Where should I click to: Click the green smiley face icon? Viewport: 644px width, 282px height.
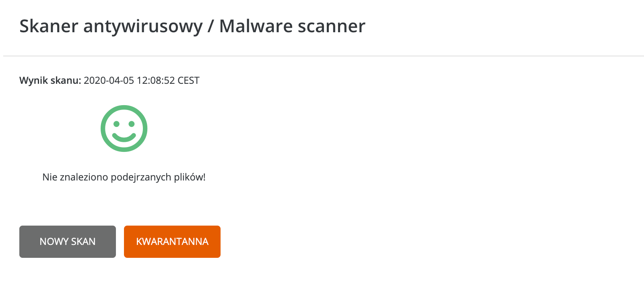click(124, 129)
